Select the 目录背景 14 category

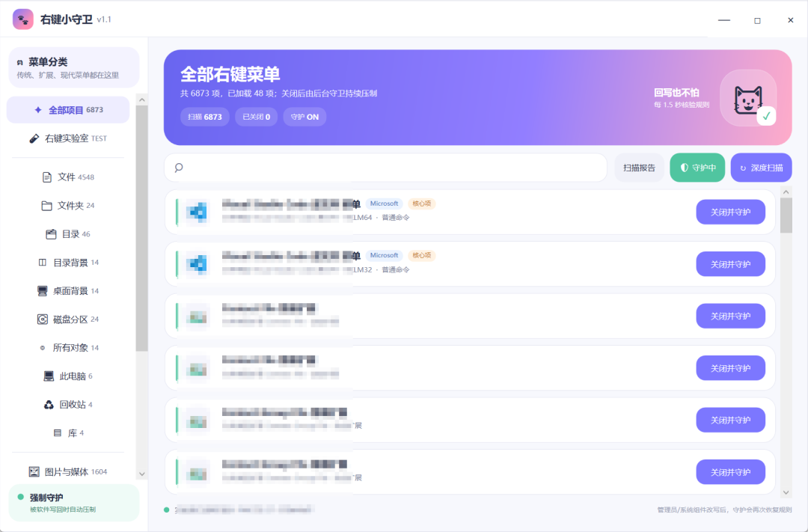68,263
